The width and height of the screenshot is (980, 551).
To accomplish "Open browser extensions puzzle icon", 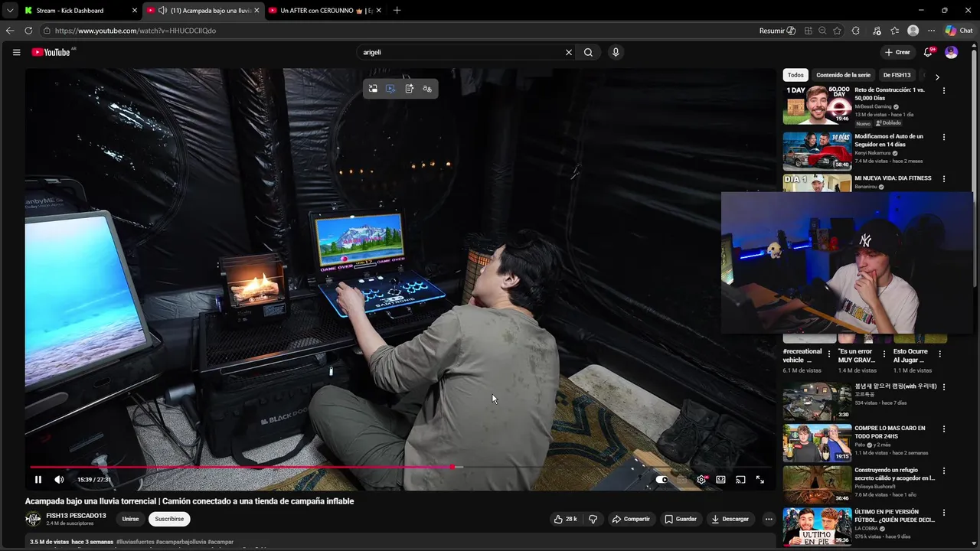I will click(856, 31).
